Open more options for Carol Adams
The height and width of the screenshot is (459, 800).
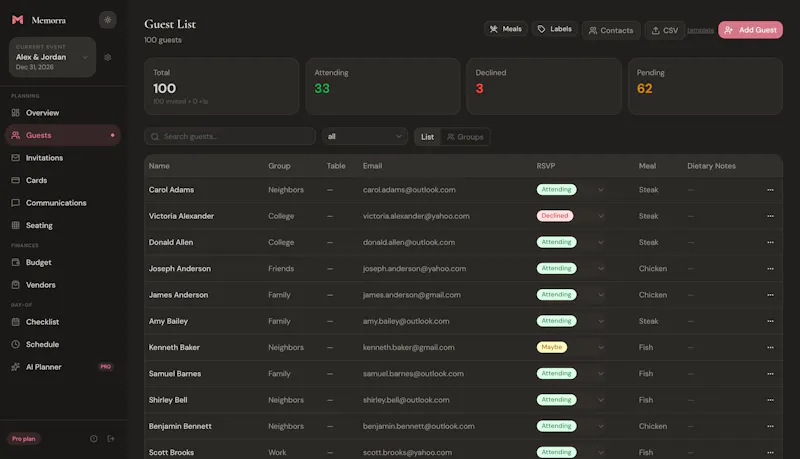(x=770, y=190)
